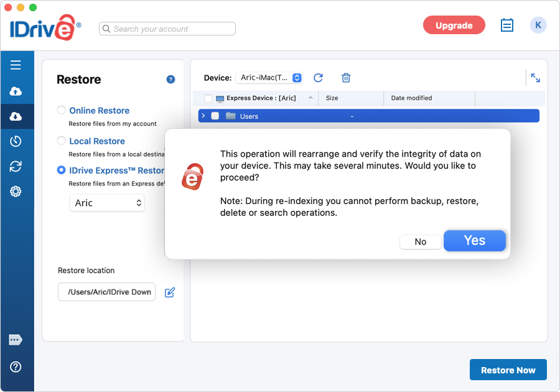The image size is (560, 392).
Task: Open the Backup cloud upload section
Action: click(16, 91)
